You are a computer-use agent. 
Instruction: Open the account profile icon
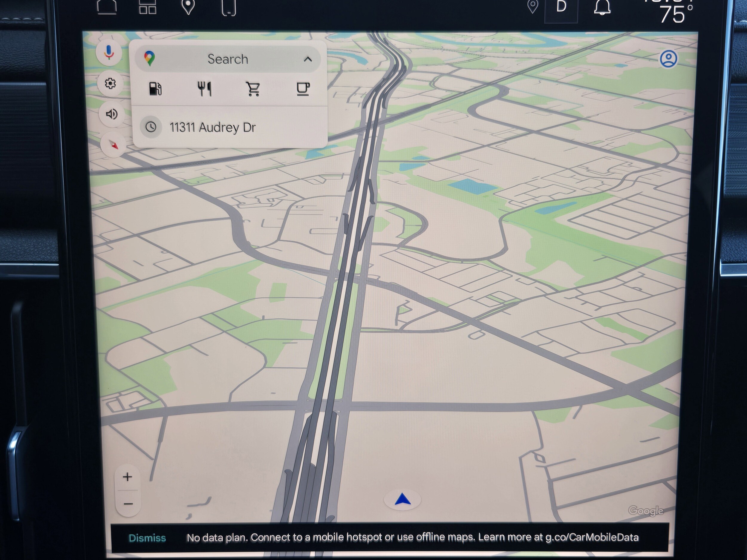(x=668, y=59)
